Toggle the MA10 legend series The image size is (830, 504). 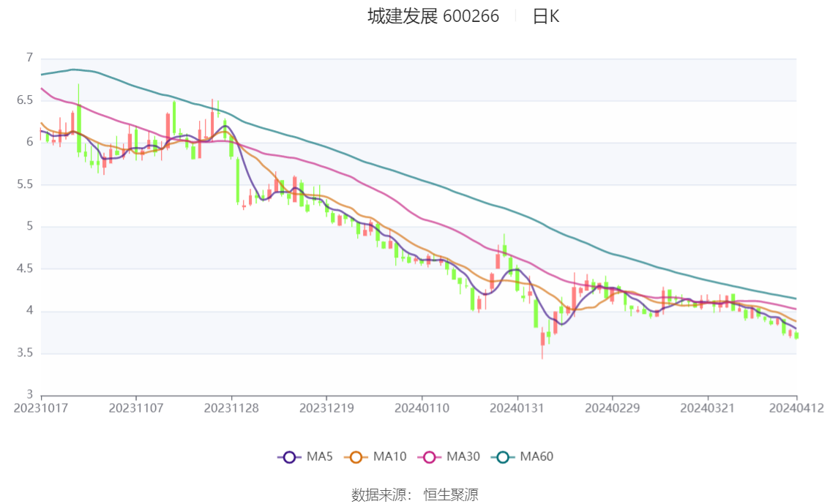(x=375, y=457)
